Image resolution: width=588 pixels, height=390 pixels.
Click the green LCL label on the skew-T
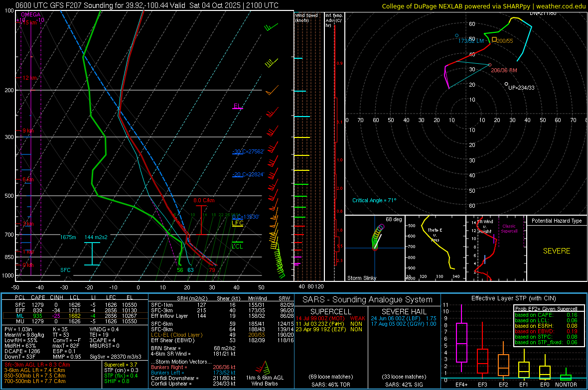[237, 247]
